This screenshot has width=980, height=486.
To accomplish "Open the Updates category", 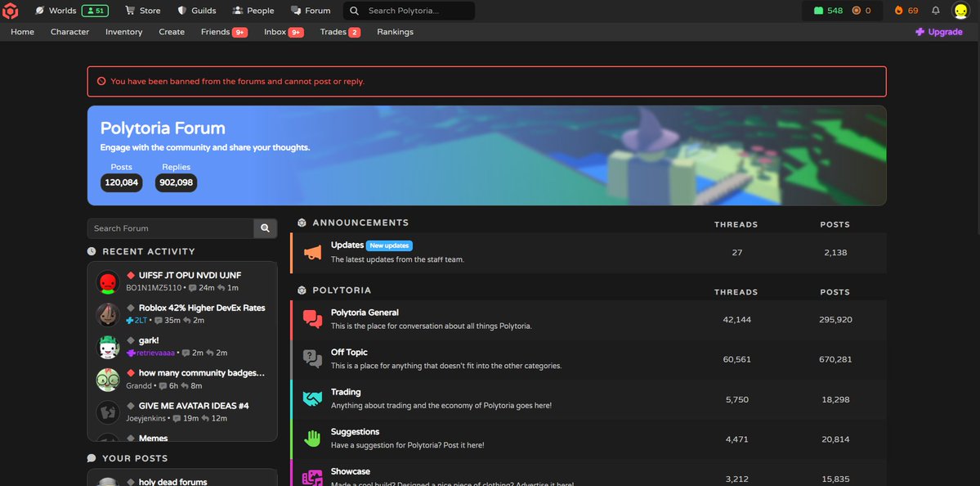I will [x=347, y=245].
